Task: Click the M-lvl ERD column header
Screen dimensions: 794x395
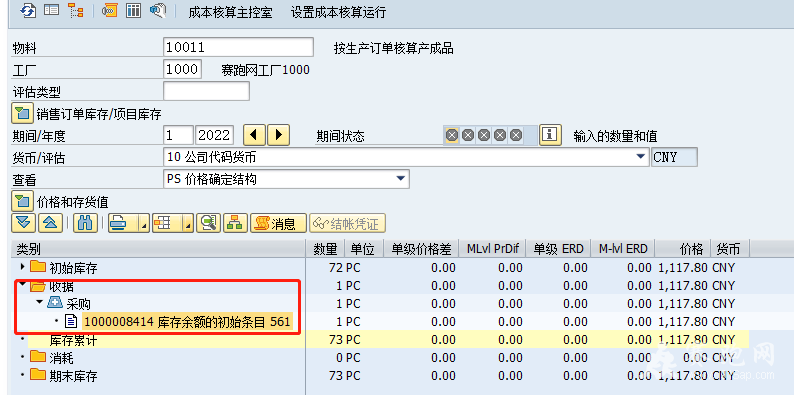Action: 623,249
